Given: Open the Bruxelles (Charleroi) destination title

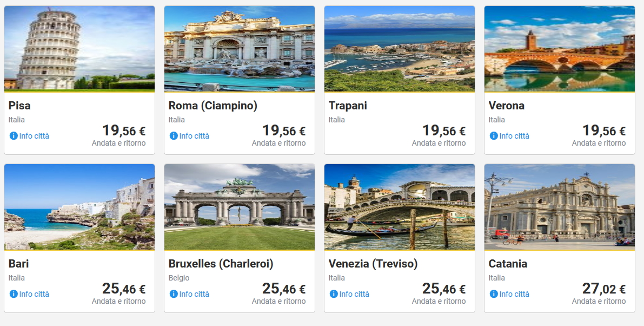Looking at the screenshot, I should pos(221,264).
